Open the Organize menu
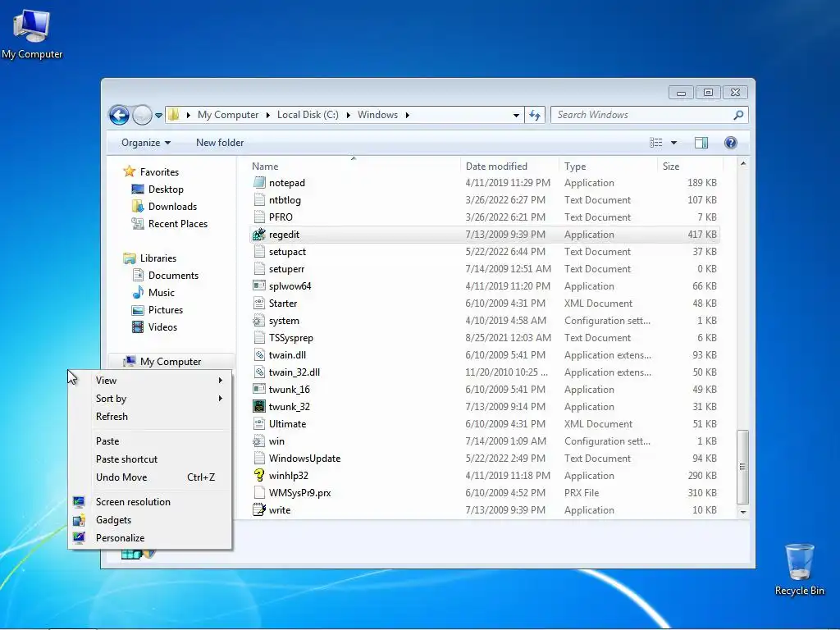This screenshot has height=630, width=840. [x=146, y=143]
